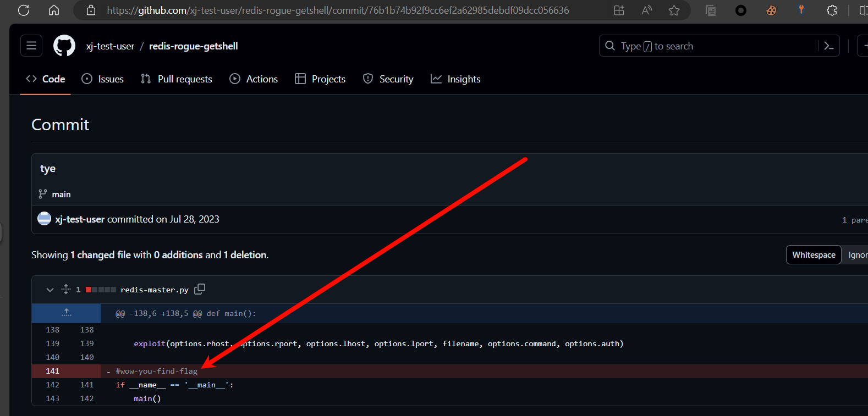
Task: Switch to the Issues tab
Action: click(103, 79)
